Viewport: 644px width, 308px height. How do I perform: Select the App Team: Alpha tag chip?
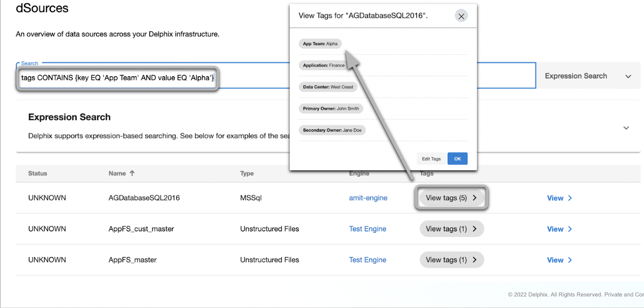[x=320, y=44]
